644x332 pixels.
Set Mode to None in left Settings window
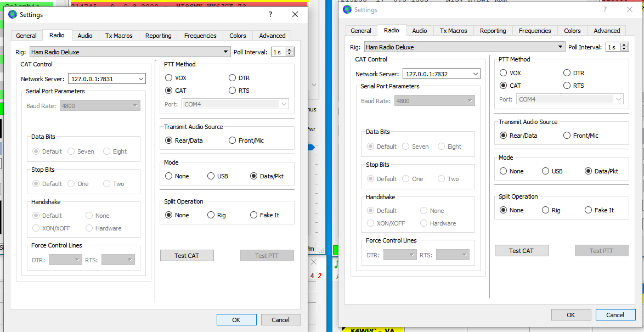[177, 176]
